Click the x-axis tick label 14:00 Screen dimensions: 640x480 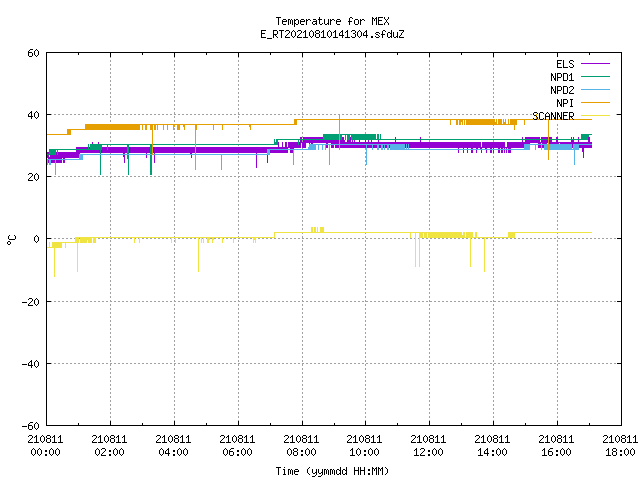click(492, 452)
